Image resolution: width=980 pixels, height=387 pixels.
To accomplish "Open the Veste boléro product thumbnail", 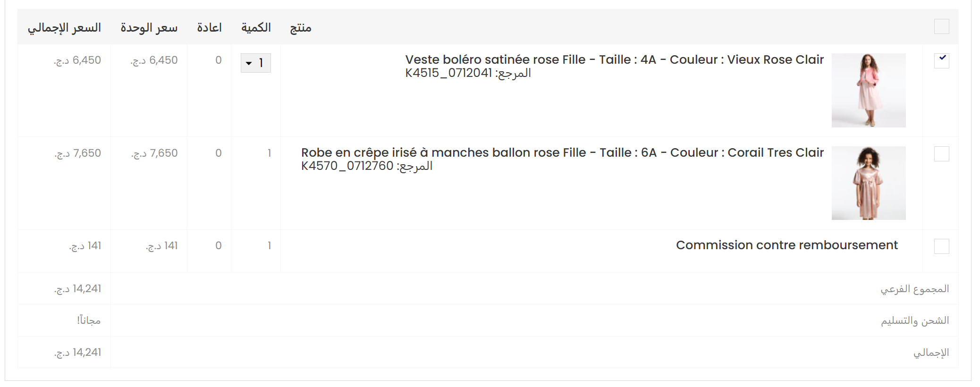I will pyautogui.click(x=868, y=90).
